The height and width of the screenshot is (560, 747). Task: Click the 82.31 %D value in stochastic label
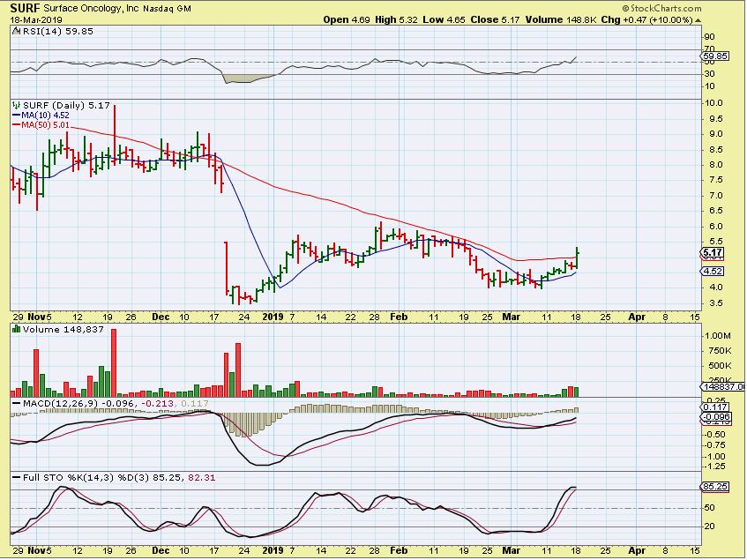201,478
